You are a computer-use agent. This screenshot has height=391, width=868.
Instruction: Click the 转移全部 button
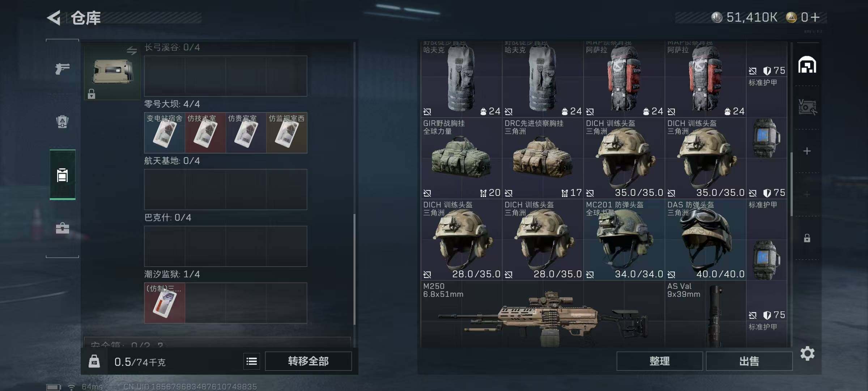[x=308, y=361]
